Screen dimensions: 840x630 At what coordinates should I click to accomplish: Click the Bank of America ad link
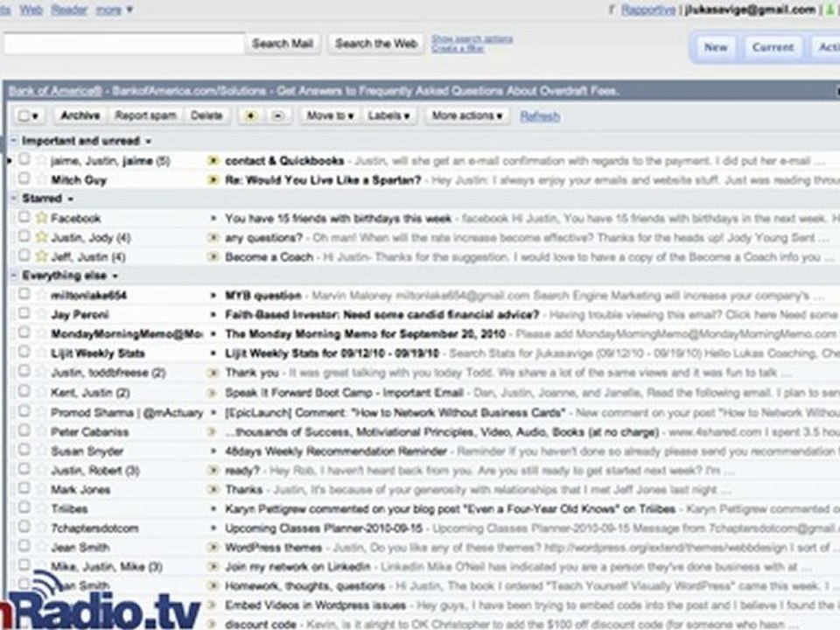tap(55, 91)
